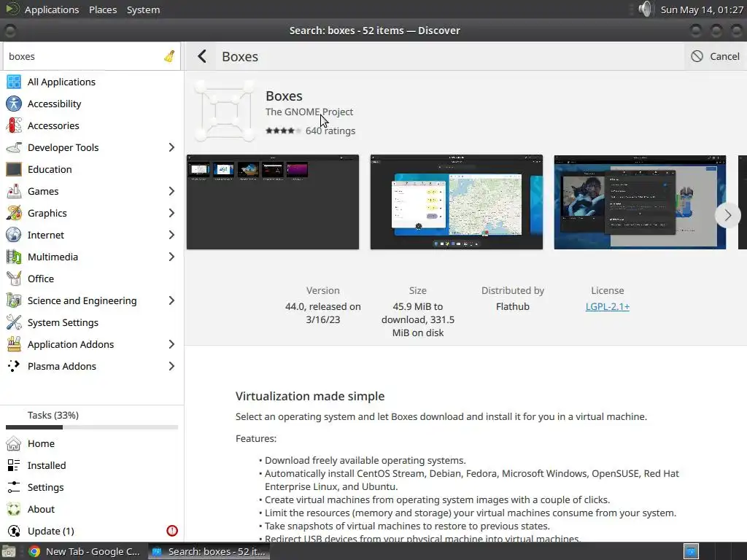
Task: Expand the Science and Engineering submenu arrow
Action: point(171,301)
